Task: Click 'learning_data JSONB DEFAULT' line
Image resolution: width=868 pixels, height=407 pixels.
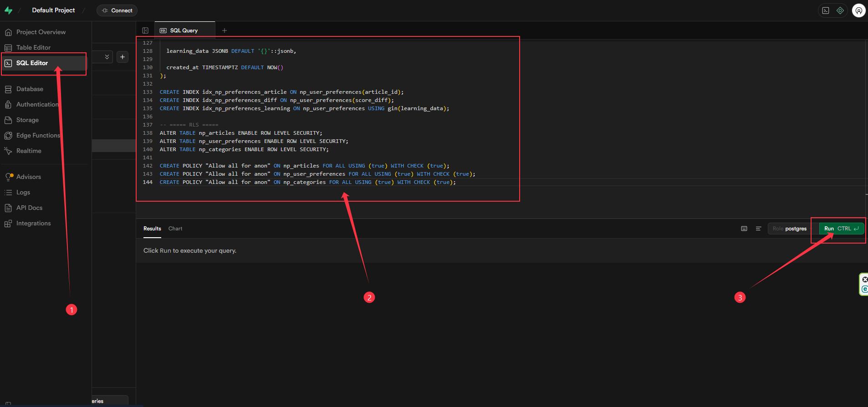Action: click(231, 51)
